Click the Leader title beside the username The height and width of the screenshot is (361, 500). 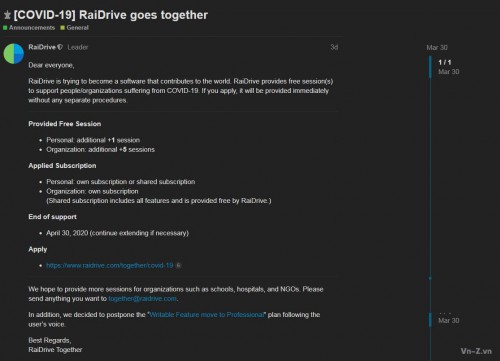[78, 47]
